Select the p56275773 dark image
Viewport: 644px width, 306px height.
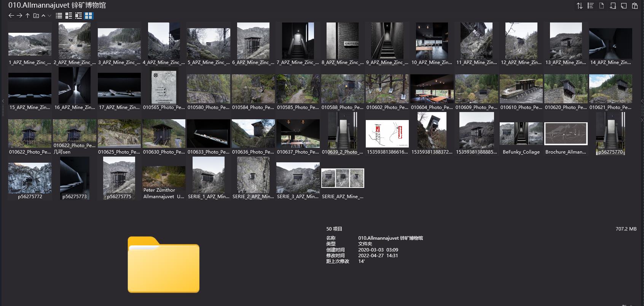click(75, 178)
